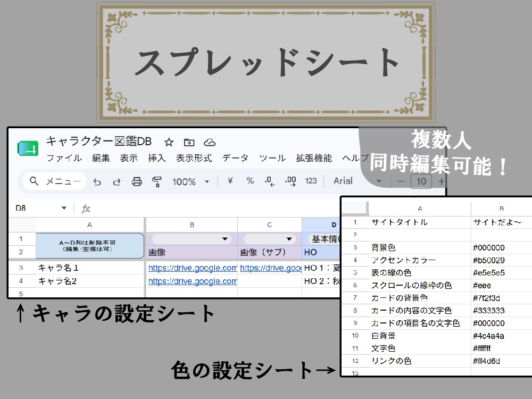Select column A header in character sheet

click(x=89, y=225)
